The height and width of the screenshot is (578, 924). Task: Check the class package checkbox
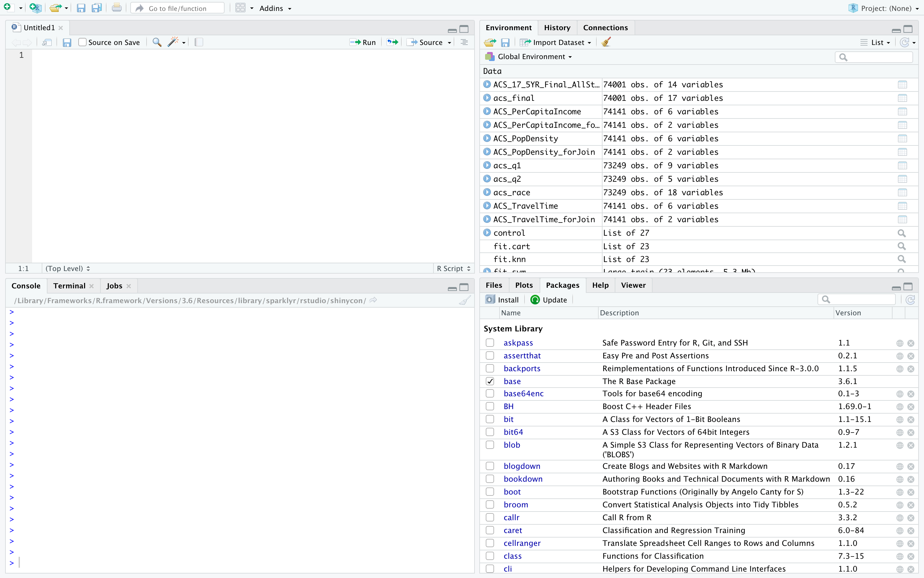[x=490, y=556]
